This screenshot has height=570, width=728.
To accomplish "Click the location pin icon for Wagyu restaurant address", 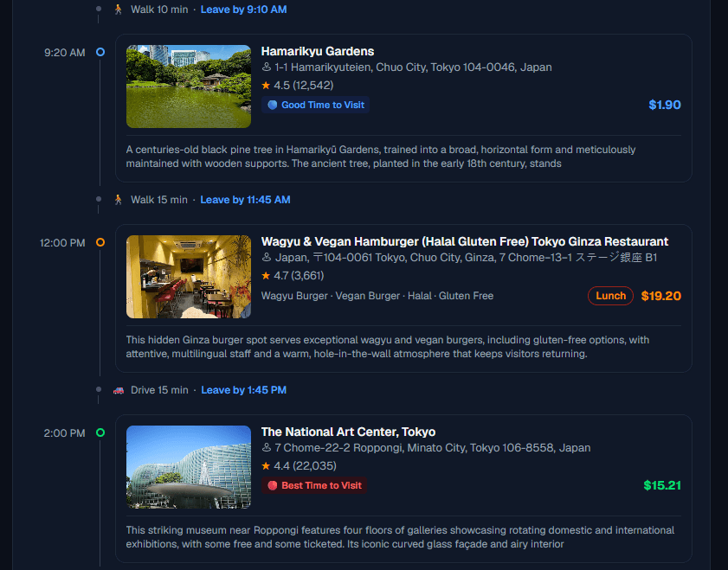I will 267,258.
